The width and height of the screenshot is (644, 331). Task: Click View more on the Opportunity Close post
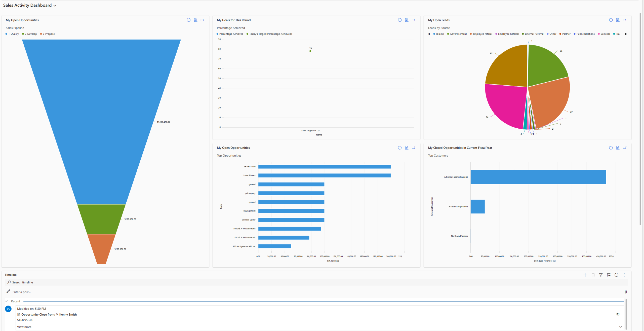point(24,327)
